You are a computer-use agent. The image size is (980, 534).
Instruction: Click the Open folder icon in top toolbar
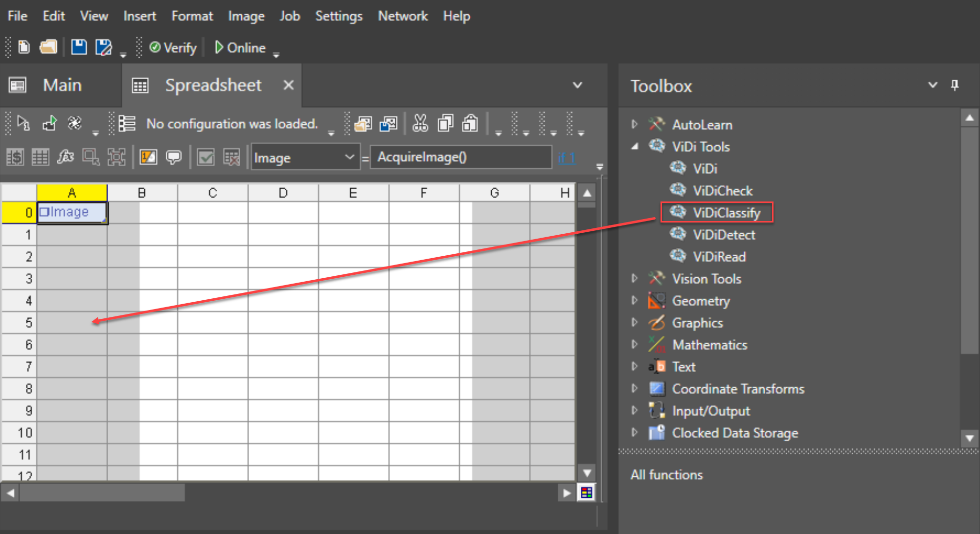(x=48, y=47)
